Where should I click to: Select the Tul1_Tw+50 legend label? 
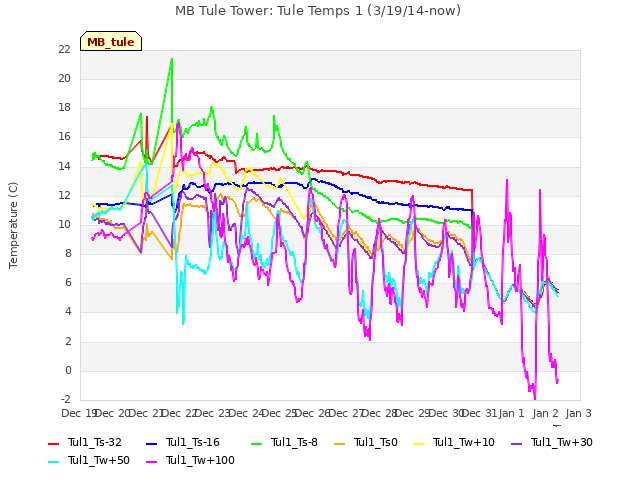coord(99,460)
